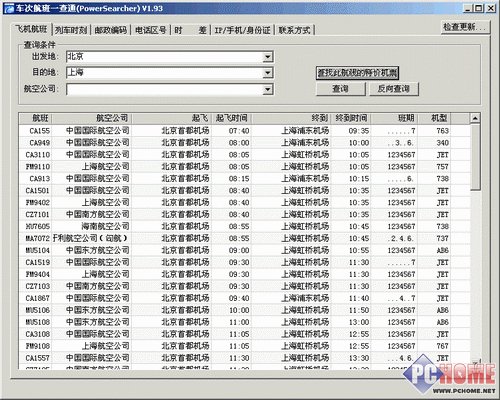The image size is (500, 400).
Task: Select flight MA7072 row
Action: (x=244, y=239)
